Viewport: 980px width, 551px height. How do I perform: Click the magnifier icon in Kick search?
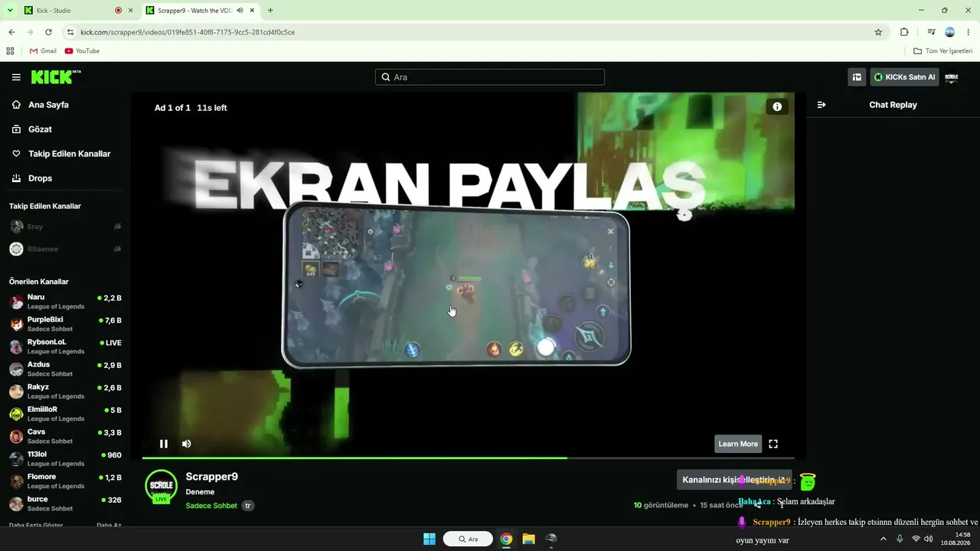click(x=386, y=77)
